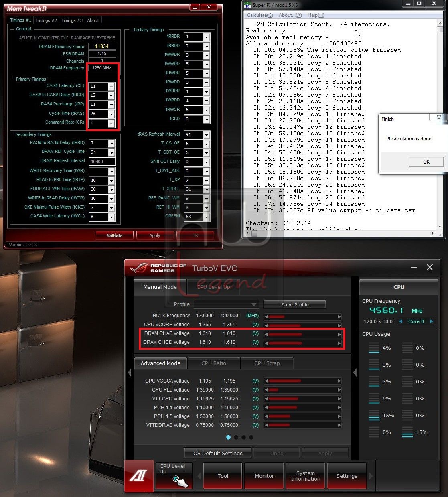The height and width of the screenshot is (497, 448).
Task: Open System Information button
Action: [x=306, y=476]
